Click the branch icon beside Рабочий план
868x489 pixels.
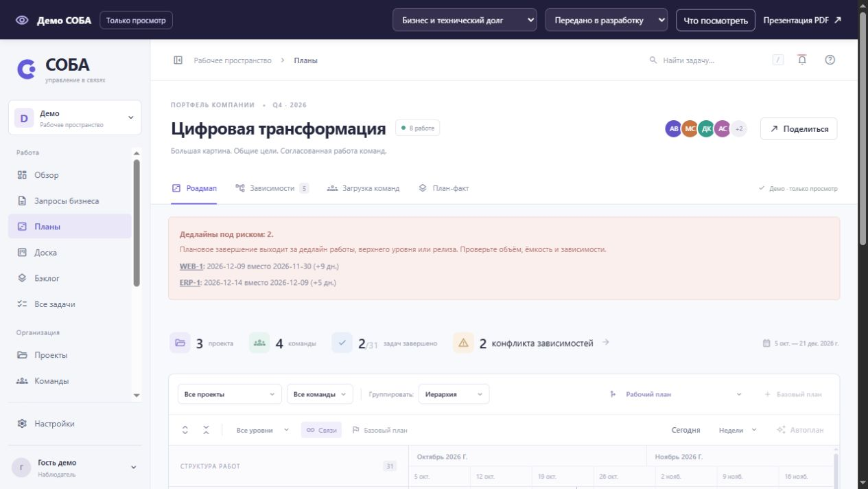pos(613,394)
